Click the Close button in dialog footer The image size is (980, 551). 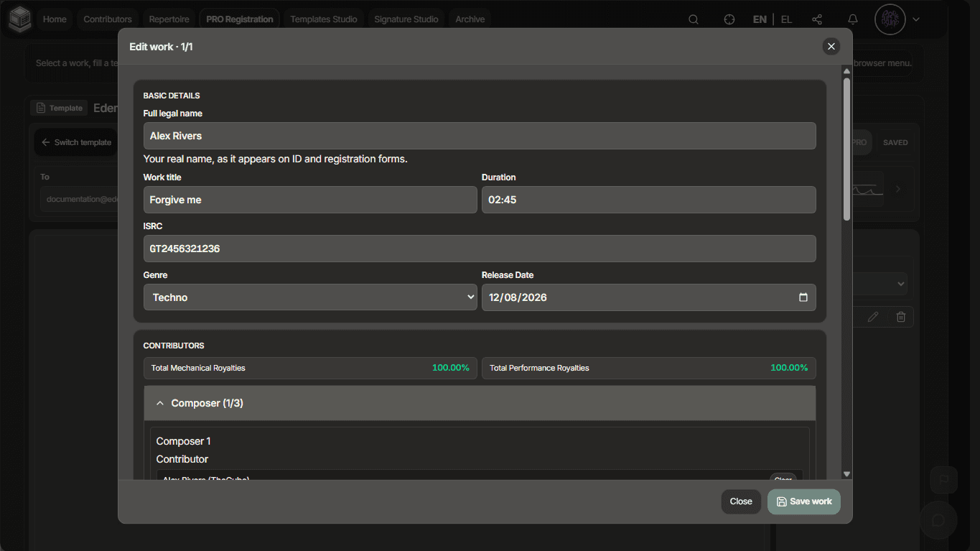[741, 501]
